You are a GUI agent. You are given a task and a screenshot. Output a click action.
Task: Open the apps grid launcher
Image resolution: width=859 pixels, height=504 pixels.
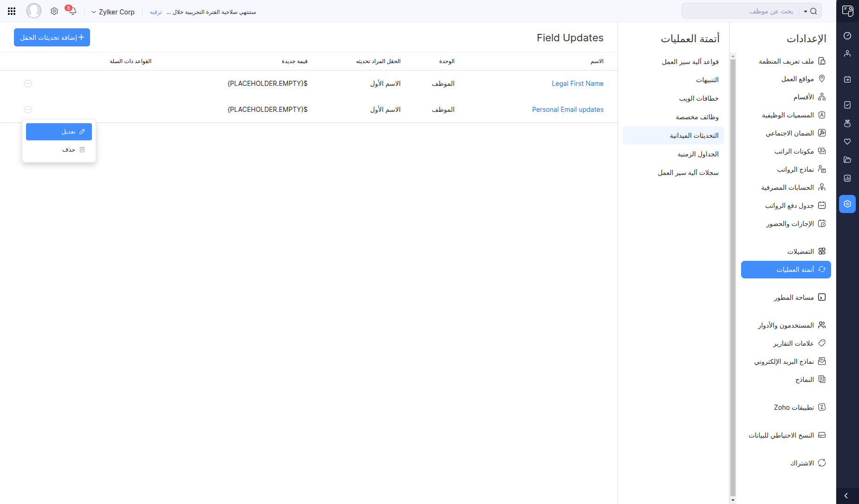pos(12,12)
